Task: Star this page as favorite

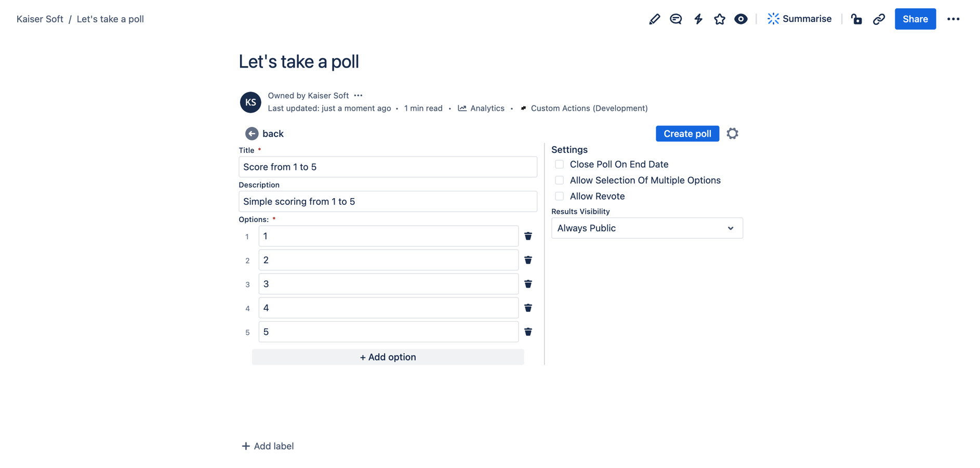Action: [x=719, y=19]
